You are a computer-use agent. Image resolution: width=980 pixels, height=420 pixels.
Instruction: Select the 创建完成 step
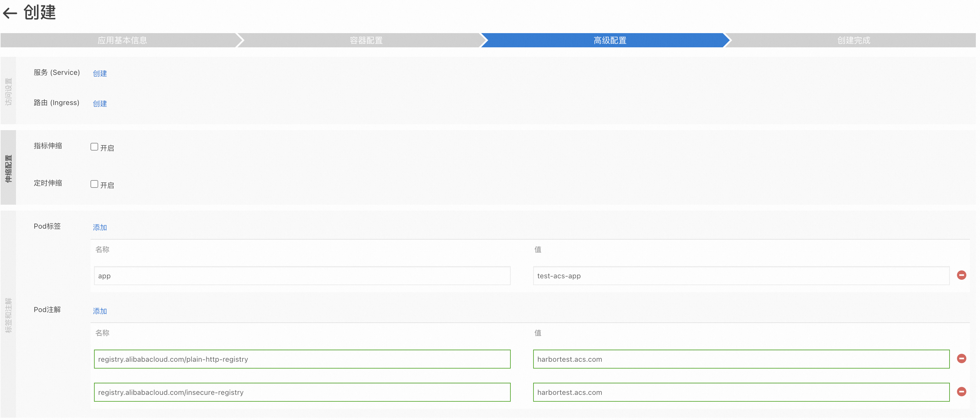coord(853,40)
